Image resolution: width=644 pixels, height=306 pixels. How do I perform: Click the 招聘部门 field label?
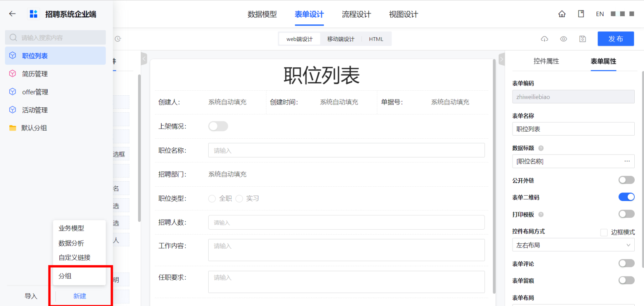click(172, 175)
